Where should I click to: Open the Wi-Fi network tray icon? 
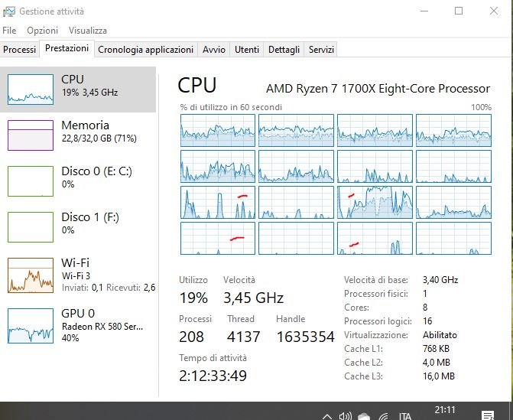click(384, 416)
